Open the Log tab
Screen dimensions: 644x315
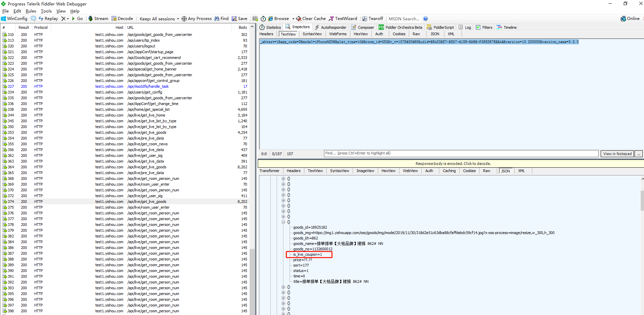465,27
